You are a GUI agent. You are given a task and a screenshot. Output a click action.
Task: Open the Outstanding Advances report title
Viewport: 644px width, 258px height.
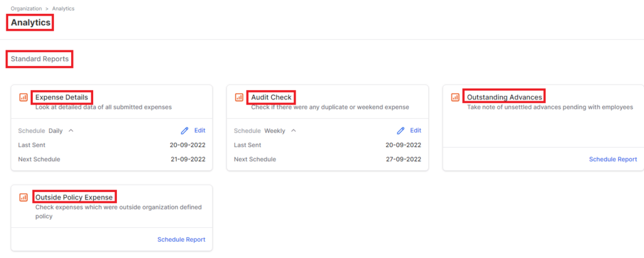click(x=505, y=98)
